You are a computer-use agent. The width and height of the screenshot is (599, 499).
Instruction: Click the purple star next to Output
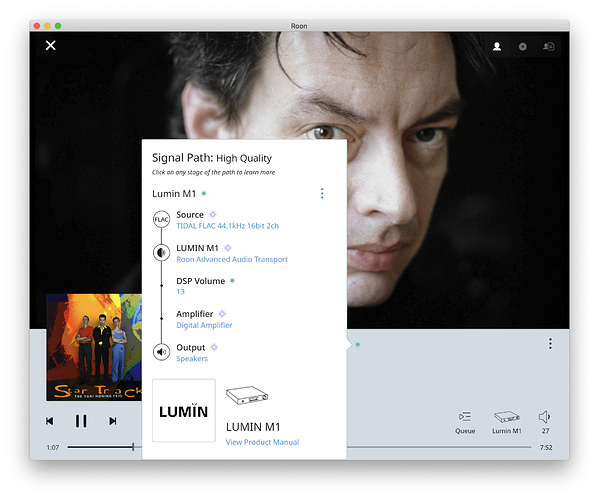click(214, 347)
